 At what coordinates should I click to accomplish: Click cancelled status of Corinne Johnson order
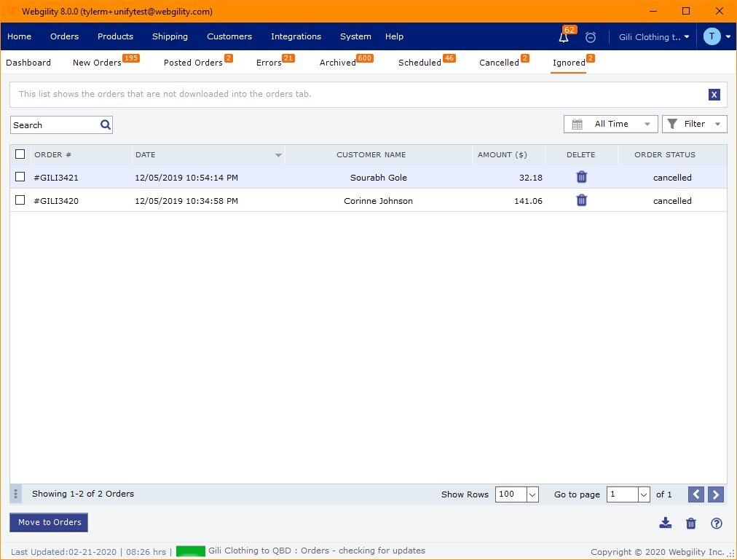672,201
